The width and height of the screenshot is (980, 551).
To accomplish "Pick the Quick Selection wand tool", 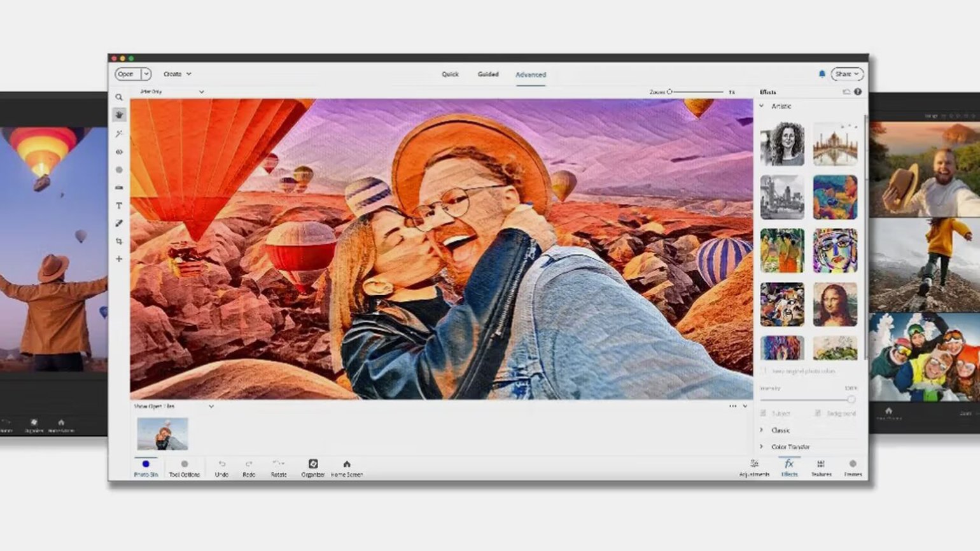I will [x=119, y=134].
